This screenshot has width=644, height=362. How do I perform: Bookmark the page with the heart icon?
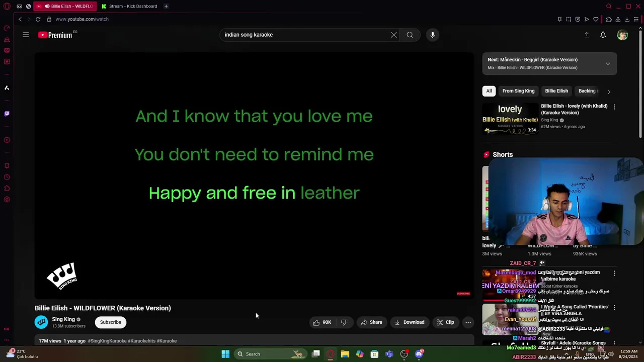(596, 19)
